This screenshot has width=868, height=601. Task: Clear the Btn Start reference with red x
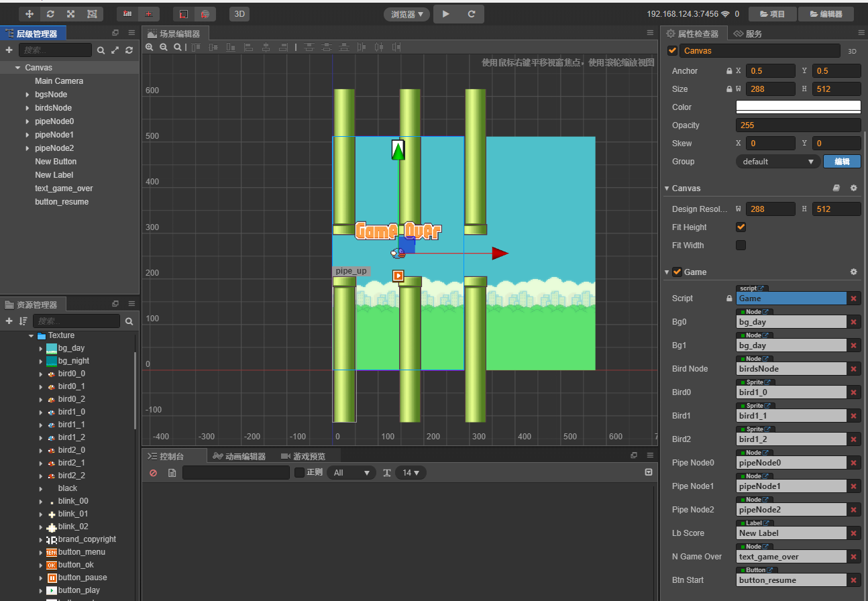click(x=853, y=580)
